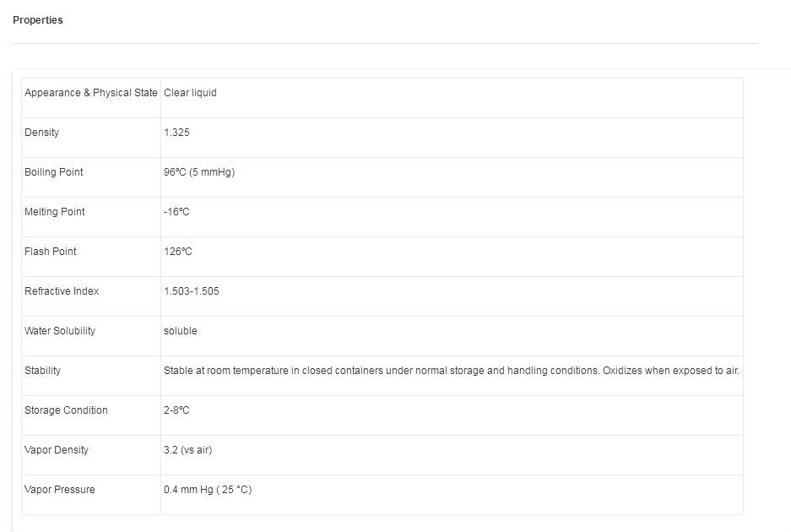This screenshot has width=791, height=532.
Task: Select the Clear liquid value cell
Action: click(190, 93)
